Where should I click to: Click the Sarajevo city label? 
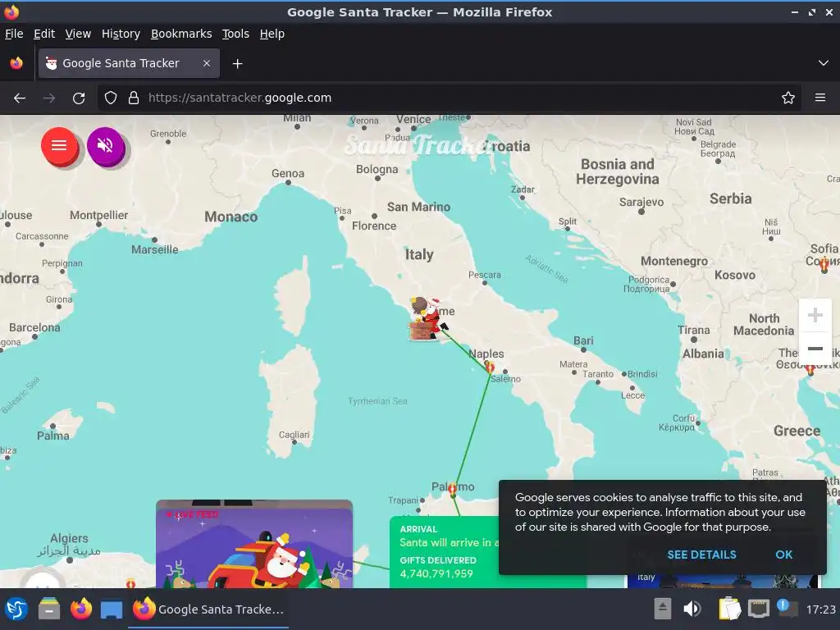click(x=641, y=202)
